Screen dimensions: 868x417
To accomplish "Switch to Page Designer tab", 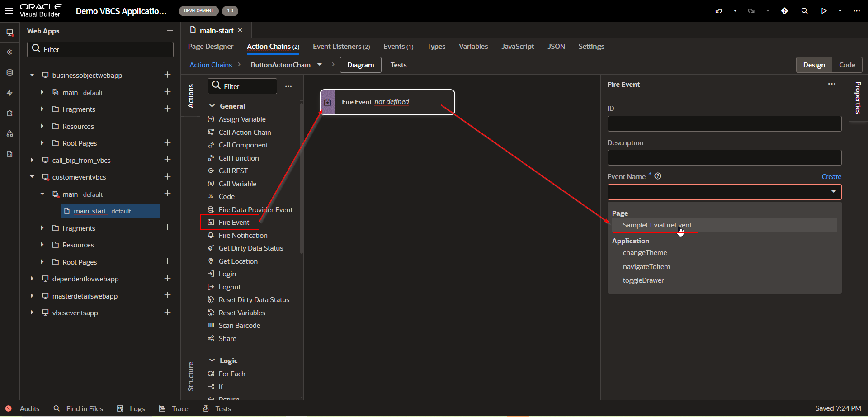I will click(211, 47).
